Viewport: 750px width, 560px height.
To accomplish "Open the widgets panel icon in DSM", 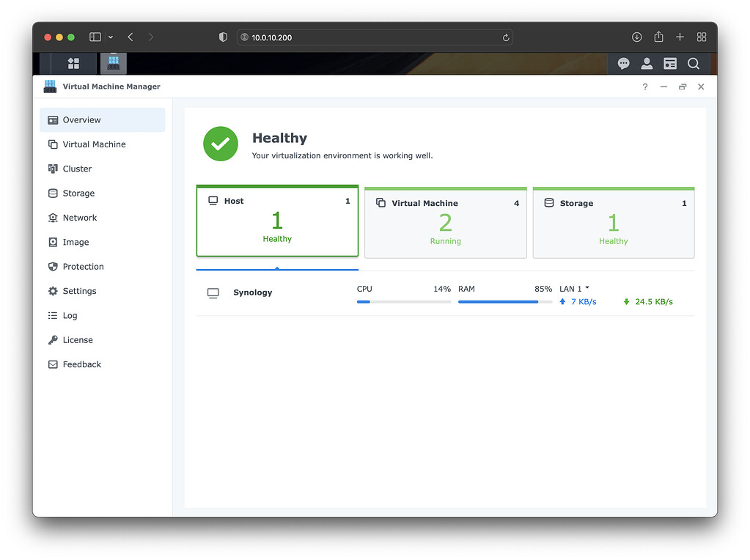I will click(669, 63).
